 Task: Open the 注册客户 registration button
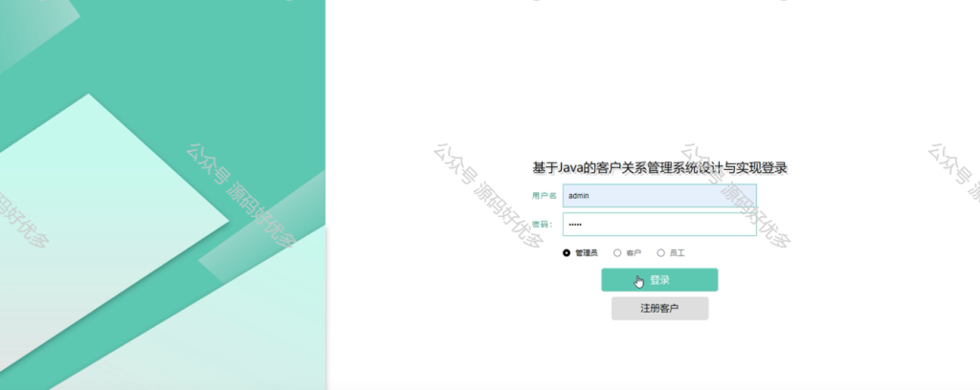pos(659,308)
